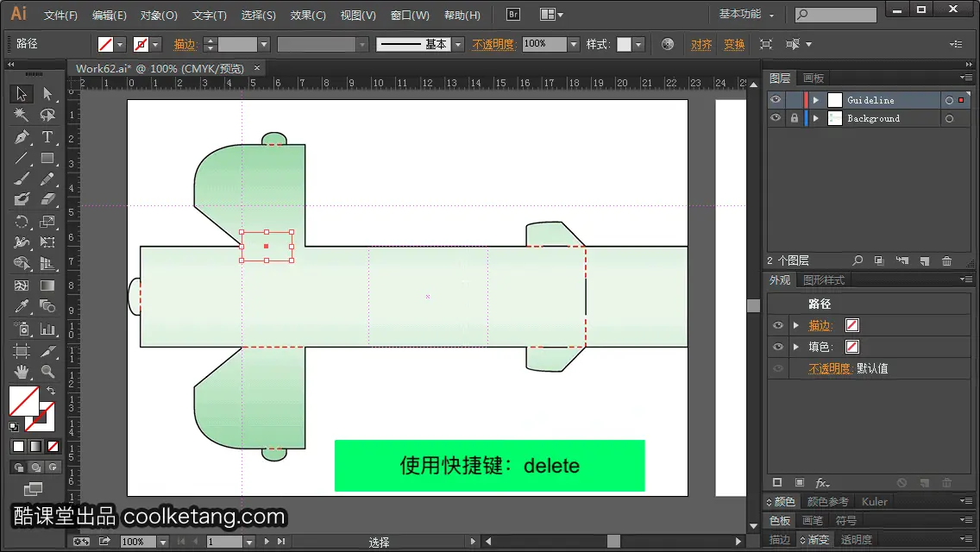Select the Magic Wand tool
The width and height of the screenshot is (980, 552).
[22, 115]
